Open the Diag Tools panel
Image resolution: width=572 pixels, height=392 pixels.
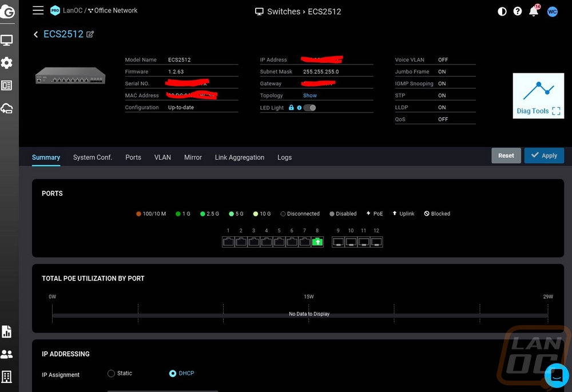[538, 96]
